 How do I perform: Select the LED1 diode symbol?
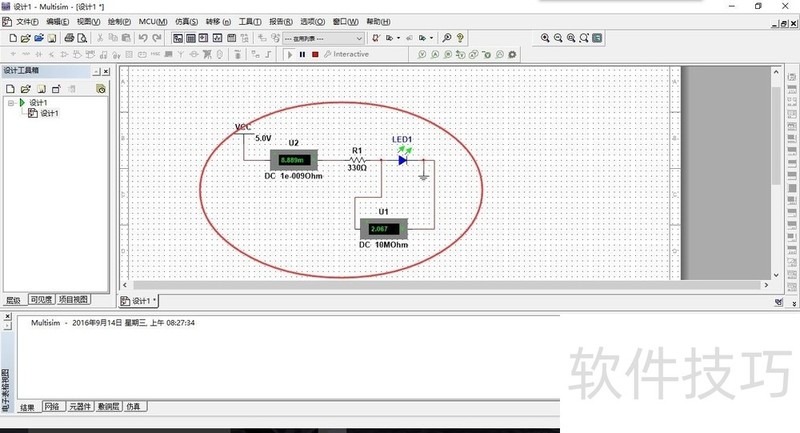click(403, 160)
